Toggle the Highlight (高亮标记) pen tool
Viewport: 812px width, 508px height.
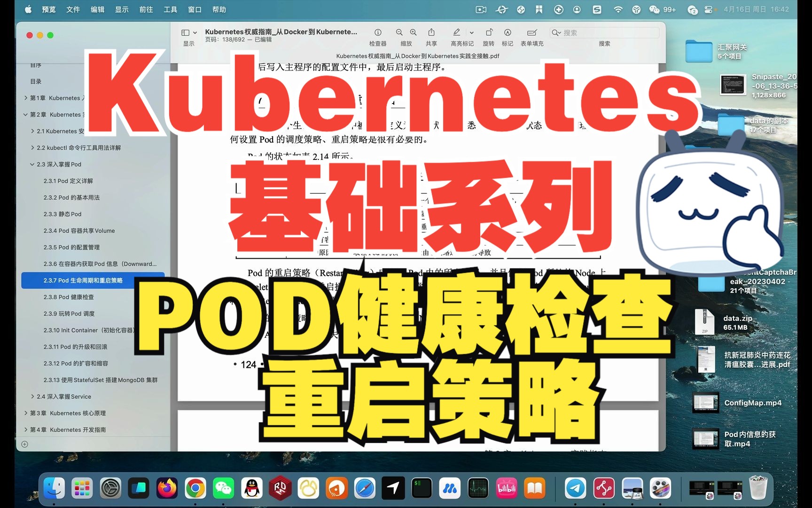click(x=456, y=32)
